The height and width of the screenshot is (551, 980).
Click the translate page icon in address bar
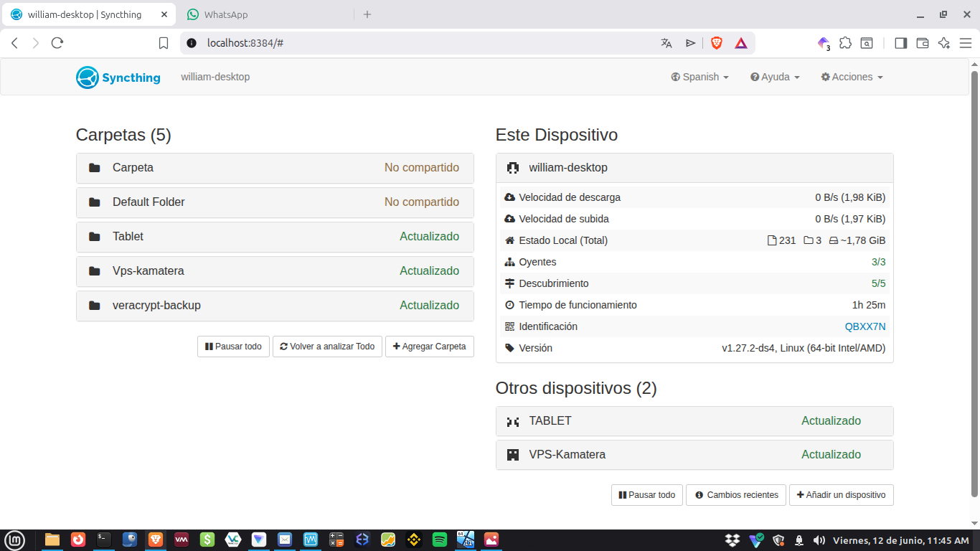[666, 43]
